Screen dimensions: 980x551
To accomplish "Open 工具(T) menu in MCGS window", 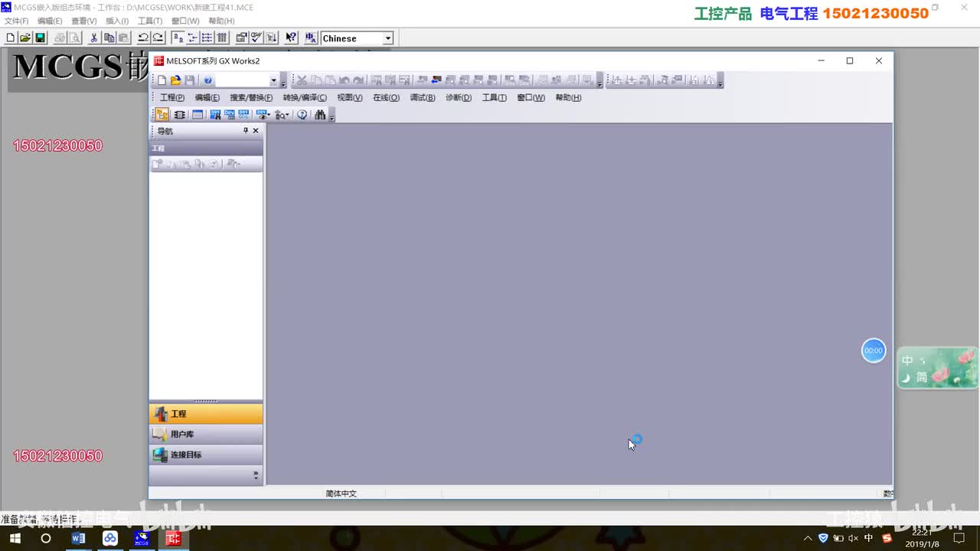I will pos(150,21).
